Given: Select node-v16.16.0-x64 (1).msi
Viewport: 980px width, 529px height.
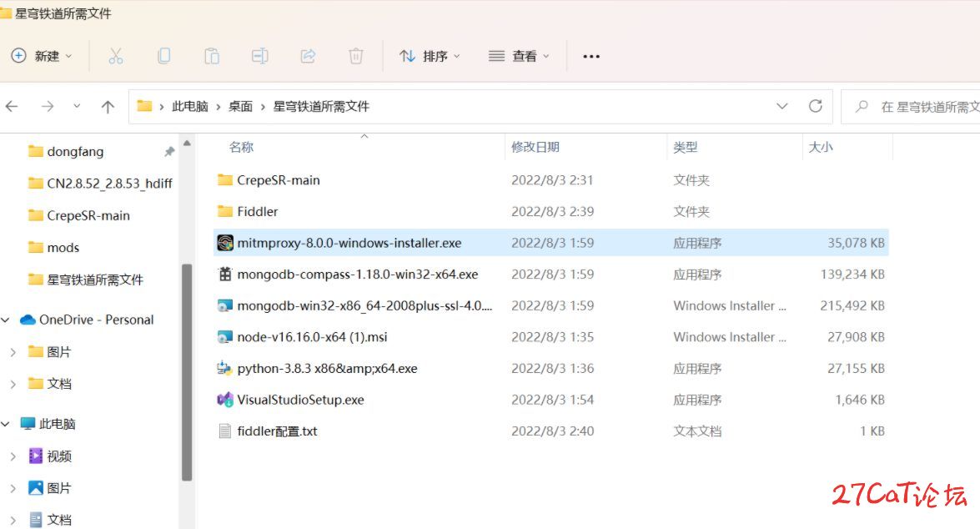Looking at the screenshot, I should 550,336.
